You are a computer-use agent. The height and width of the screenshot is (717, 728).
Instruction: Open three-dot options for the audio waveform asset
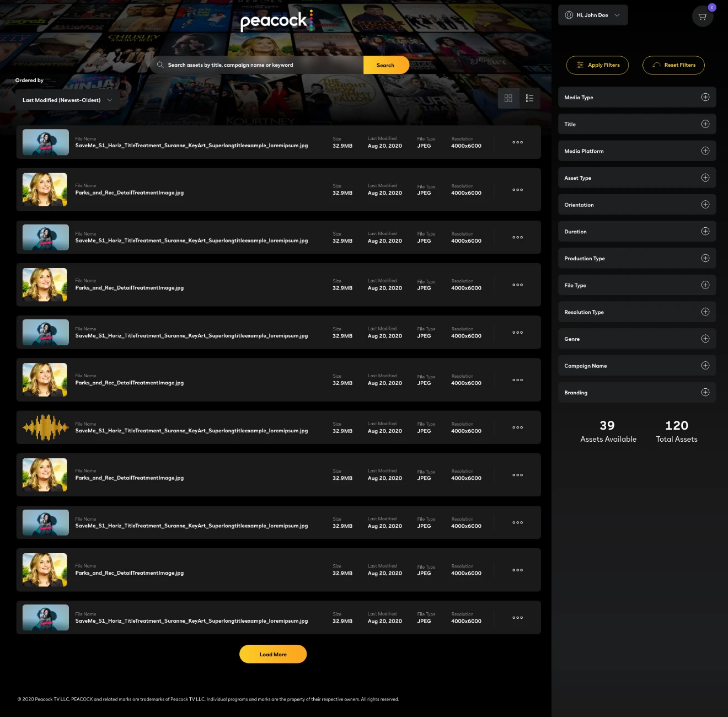517,427
